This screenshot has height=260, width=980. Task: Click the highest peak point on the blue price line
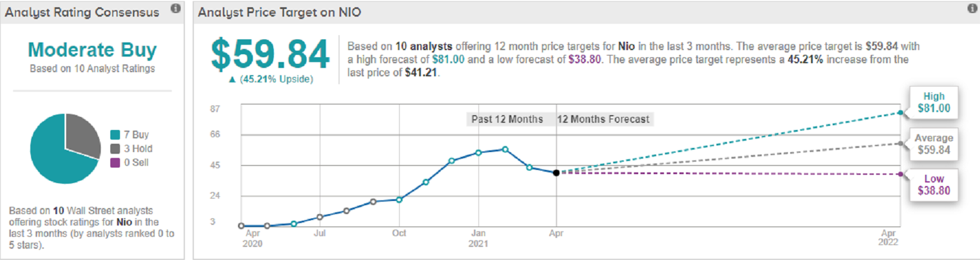tap(505, 150)
